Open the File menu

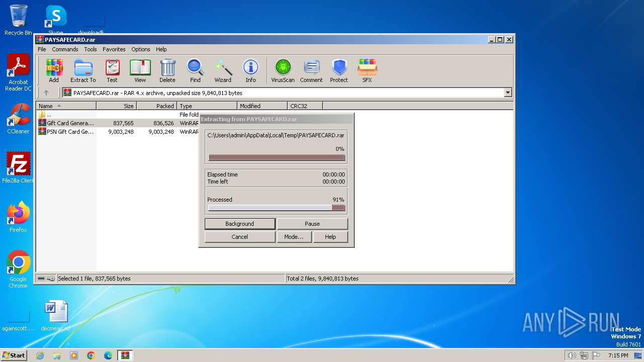click(42, 49)
